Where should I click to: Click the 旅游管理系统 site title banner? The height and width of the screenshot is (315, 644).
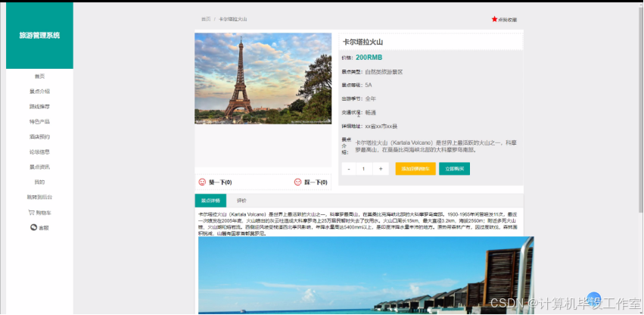click(x=39, y=36)
